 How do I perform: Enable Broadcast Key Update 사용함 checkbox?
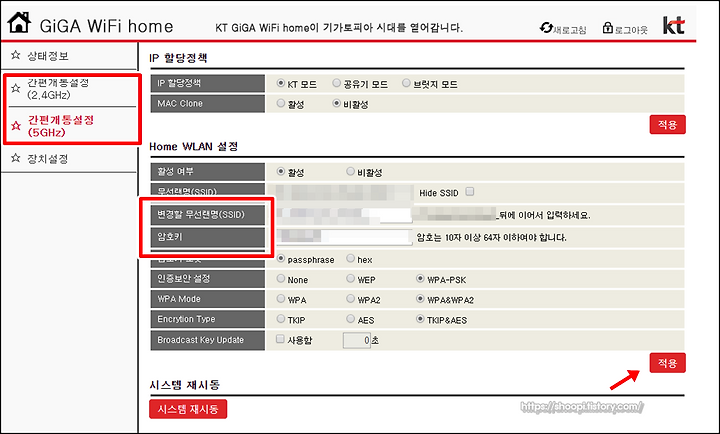click(280, 339)
